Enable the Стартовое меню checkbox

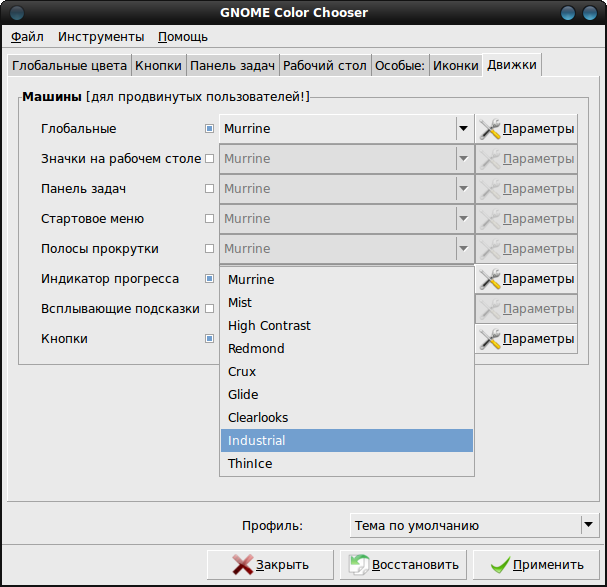[x=209, y=218]
